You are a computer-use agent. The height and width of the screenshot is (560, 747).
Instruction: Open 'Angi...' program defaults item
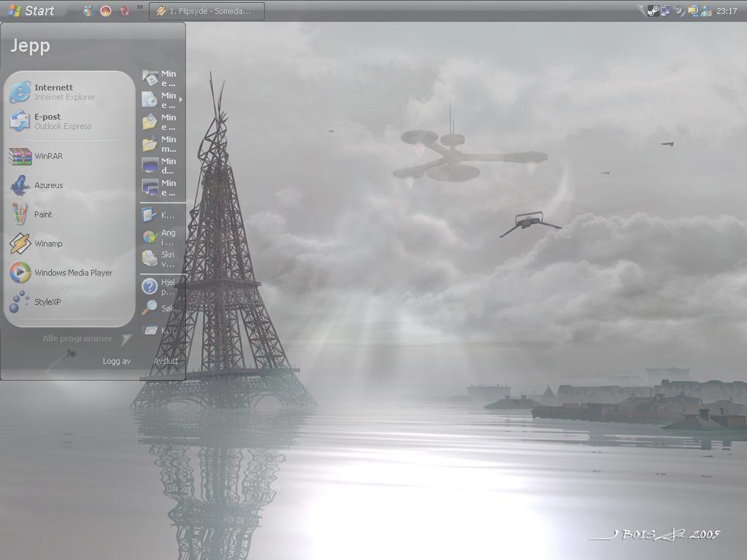click(160, 237)
